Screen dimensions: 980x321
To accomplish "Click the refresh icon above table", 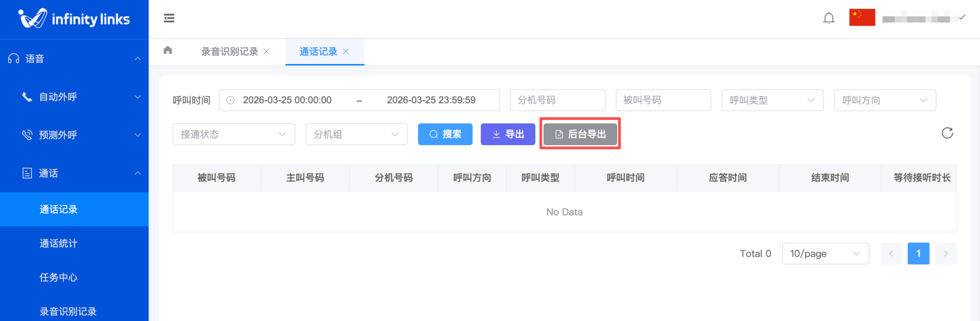I will pos(947,133).
